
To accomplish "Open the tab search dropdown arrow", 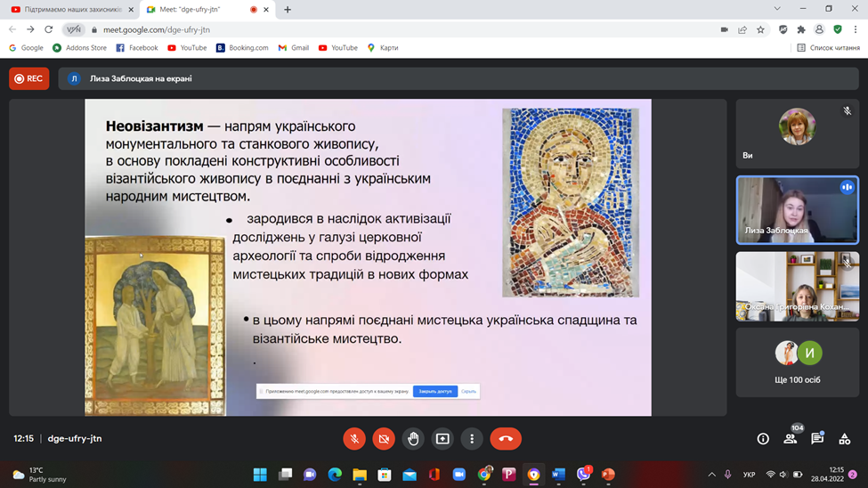I will (777, 9).
